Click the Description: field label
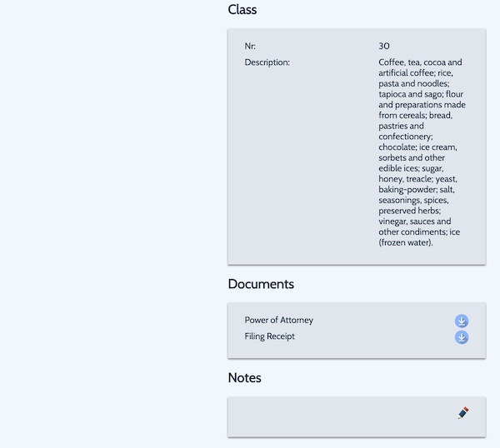The image size is (500, 448). click(267, 62)
